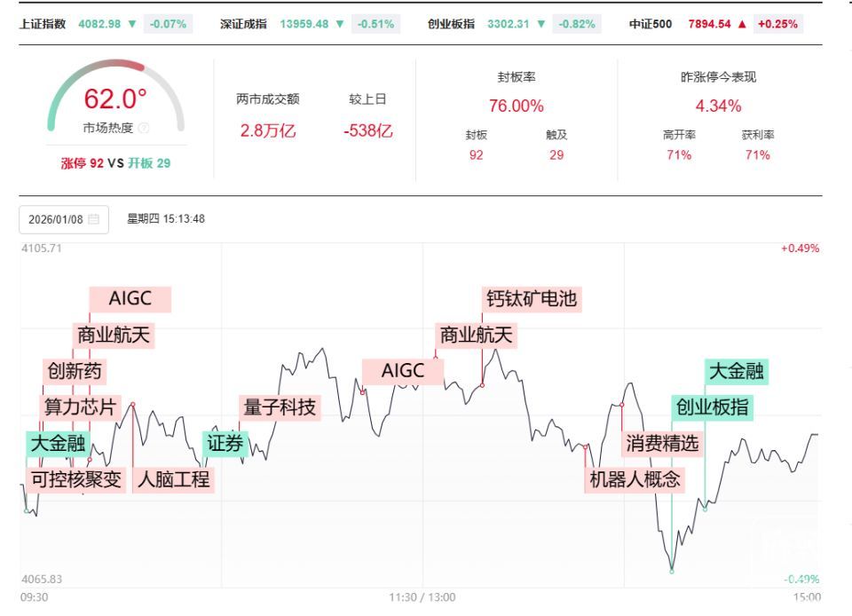The image size is (852, 616).
Task: Select the 中证500 index label
Action: coord(650,24)
